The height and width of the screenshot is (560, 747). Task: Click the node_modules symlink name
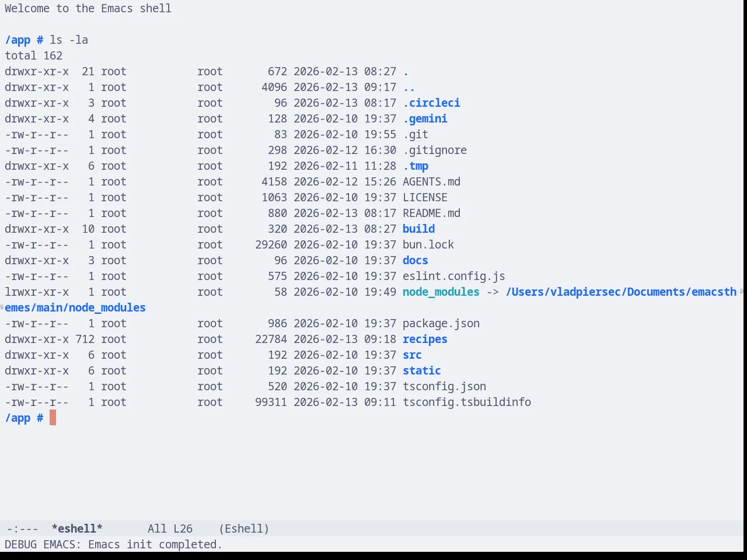tap(441, 292)
